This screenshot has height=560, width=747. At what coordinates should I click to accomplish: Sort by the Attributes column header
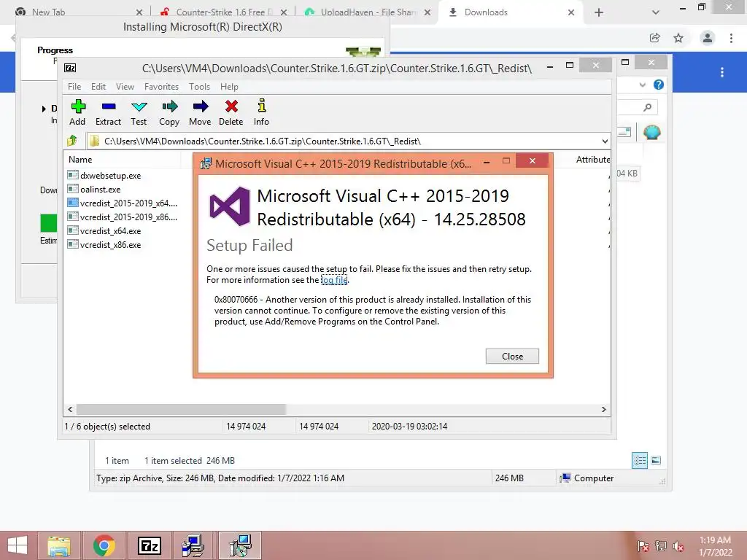tap(592, 160)
